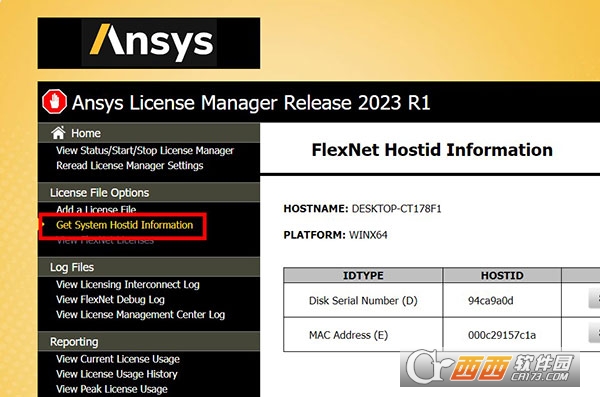Open View Peak License Usage
Screen dimensions: 600x397
click(x=112, y=389)
